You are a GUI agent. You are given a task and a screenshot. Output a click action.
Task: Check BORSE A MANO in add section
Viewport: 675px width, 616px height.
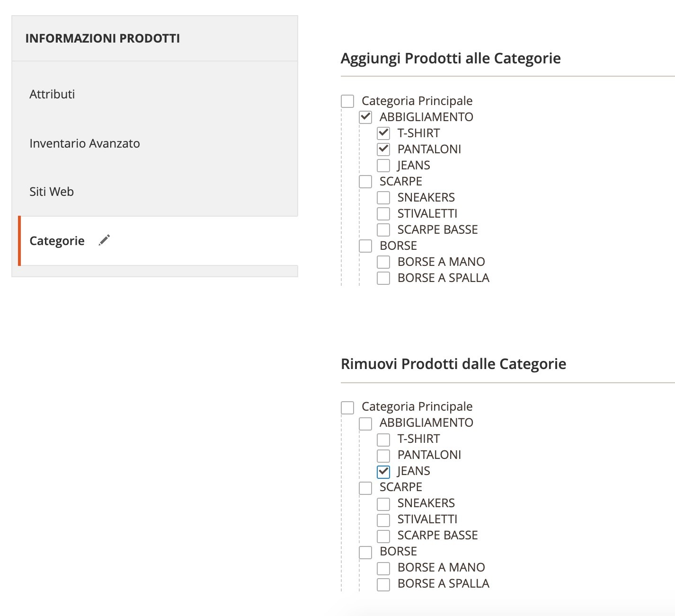[x=383, y=262]
